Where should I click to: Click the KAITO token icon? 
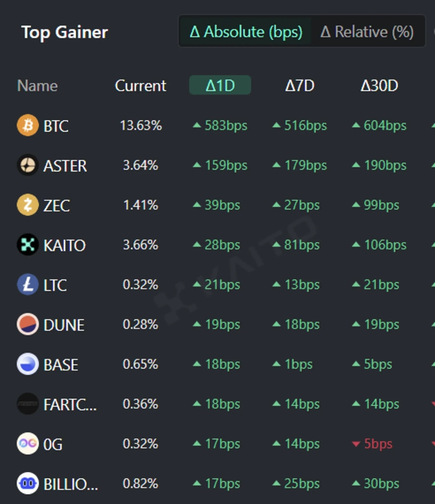pyautogui.click(x=28, y=245)
